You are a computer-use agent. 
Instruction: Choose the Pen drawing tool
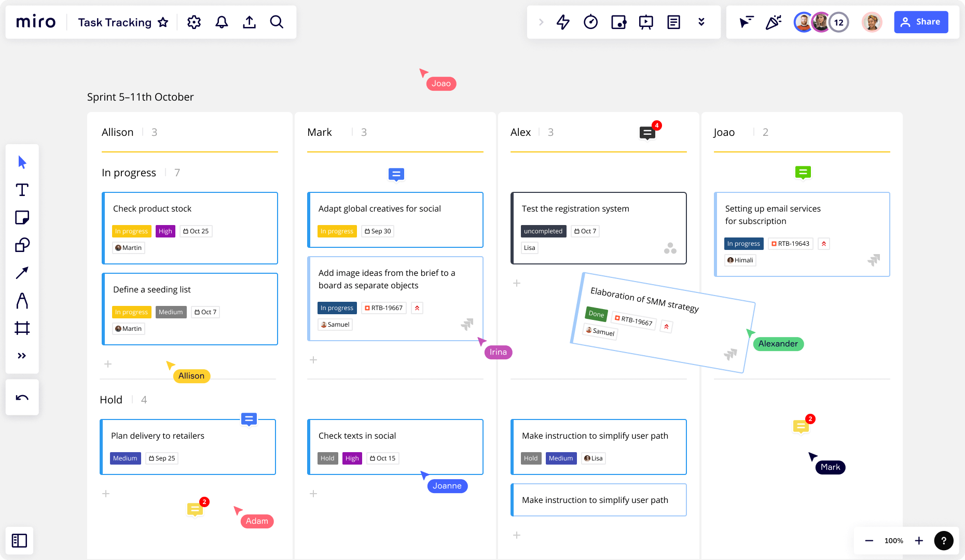click(x=22, y=301)
